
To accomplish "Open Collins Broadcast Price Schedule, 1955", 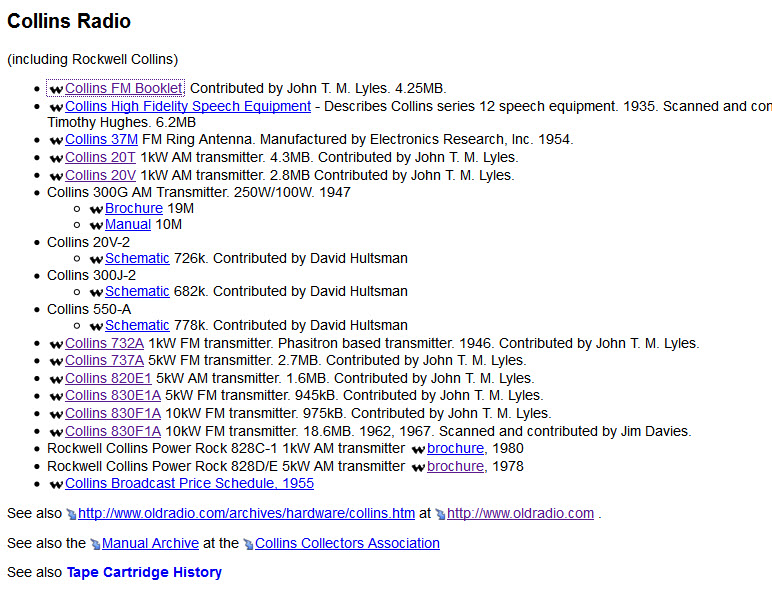I will [189, 483].
